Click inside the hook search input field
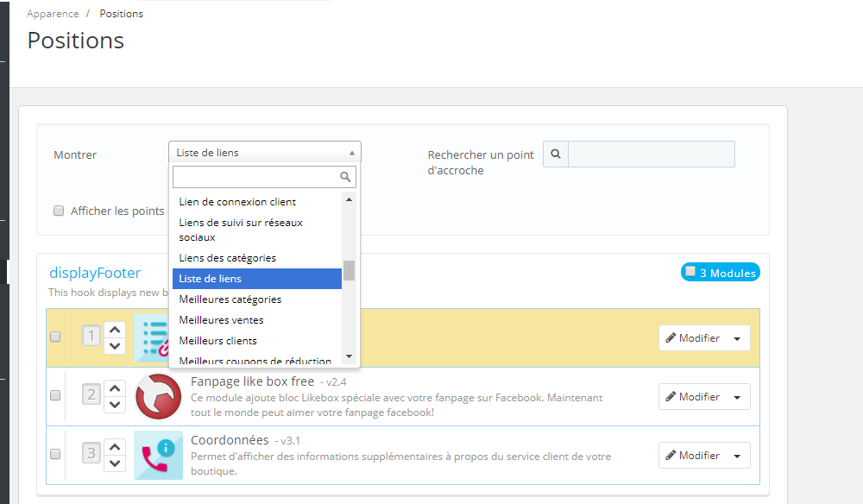863x504 pixels. (x=652, y=154)
